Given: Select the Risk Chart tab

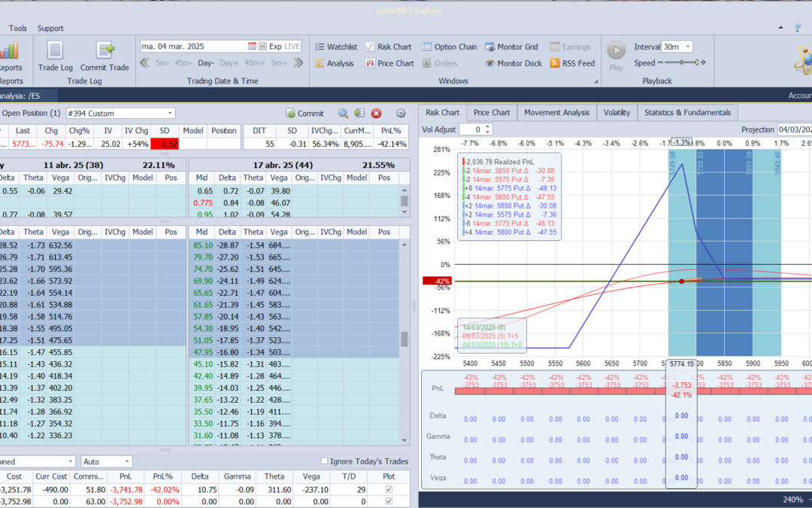Looking at the screenshot, I should [442, 112].
